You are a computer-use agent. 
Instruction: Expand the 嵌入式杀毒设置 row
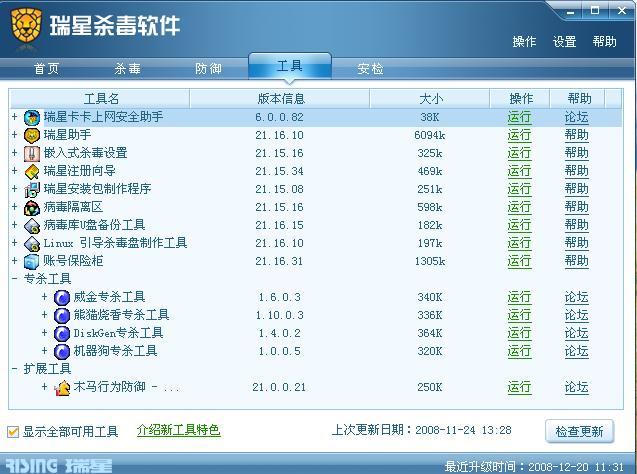click(x=15, y=153)
